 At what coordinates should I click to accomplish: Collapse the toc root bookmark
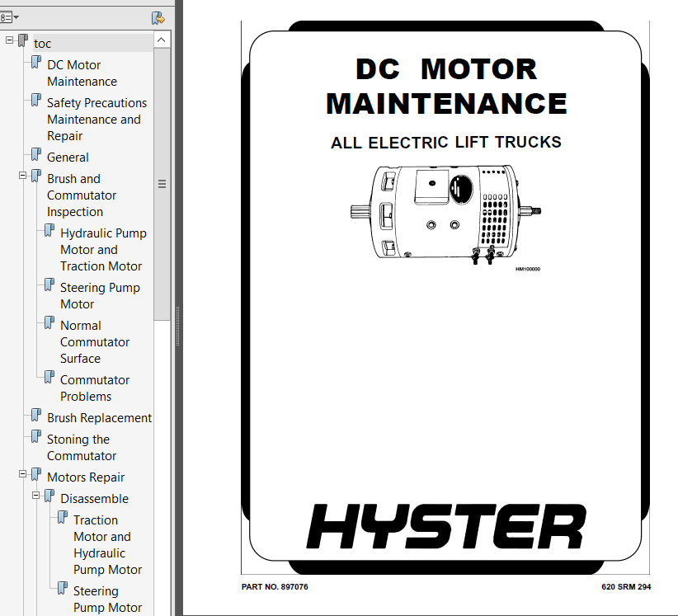click(x=10, y=40)
